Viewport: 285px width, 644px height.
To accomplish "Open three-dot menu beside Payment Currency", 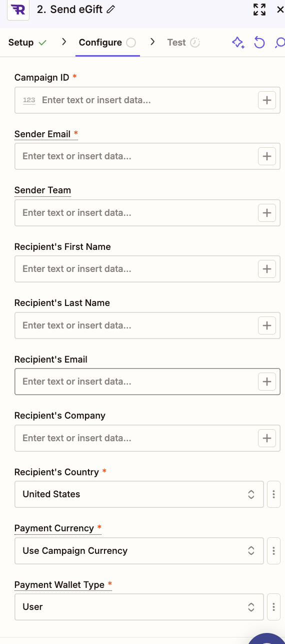I will tap(273, 551).
